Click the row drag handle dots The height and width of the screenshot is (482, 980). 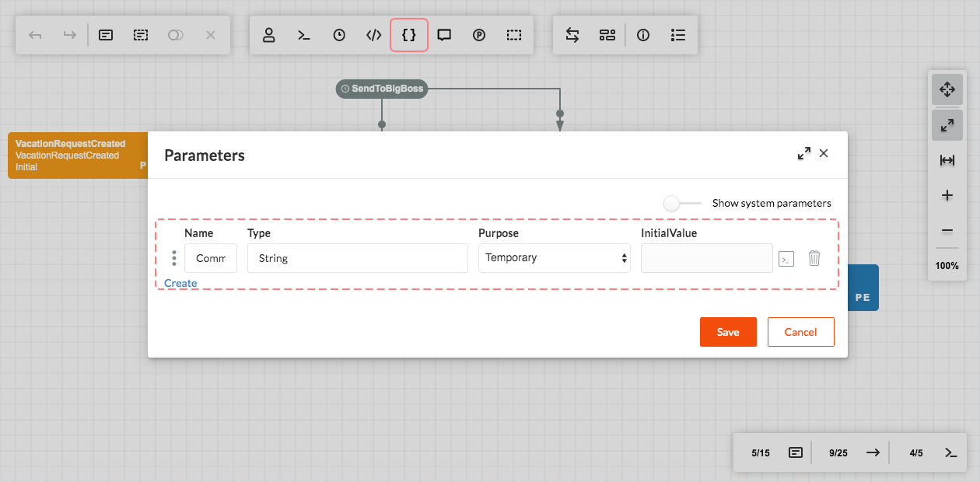(174, 258)
